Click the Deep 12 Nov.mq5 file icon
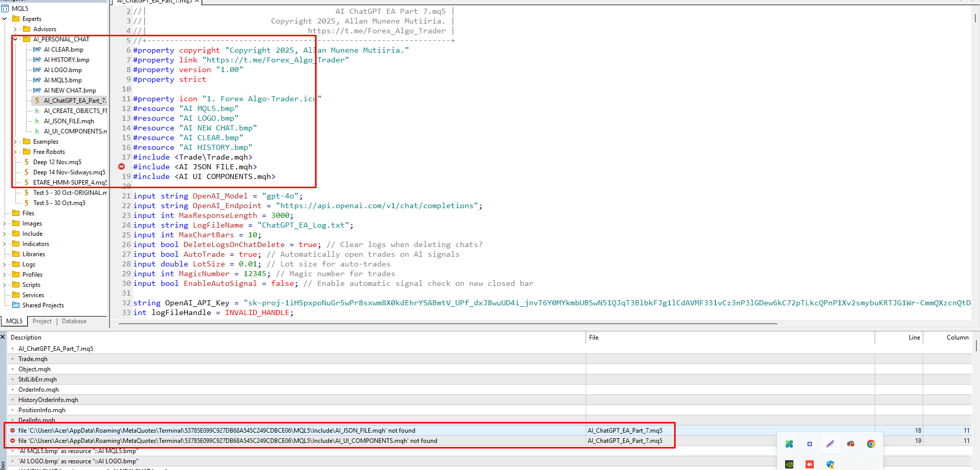980x470 pixels. pos(27,162)
